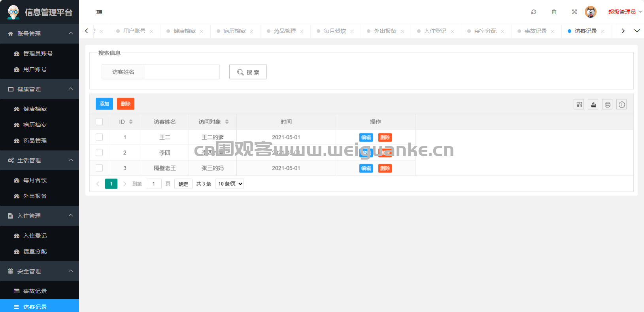
Task: Collapse the 安全管理 menu group
Action: point(40,271)
